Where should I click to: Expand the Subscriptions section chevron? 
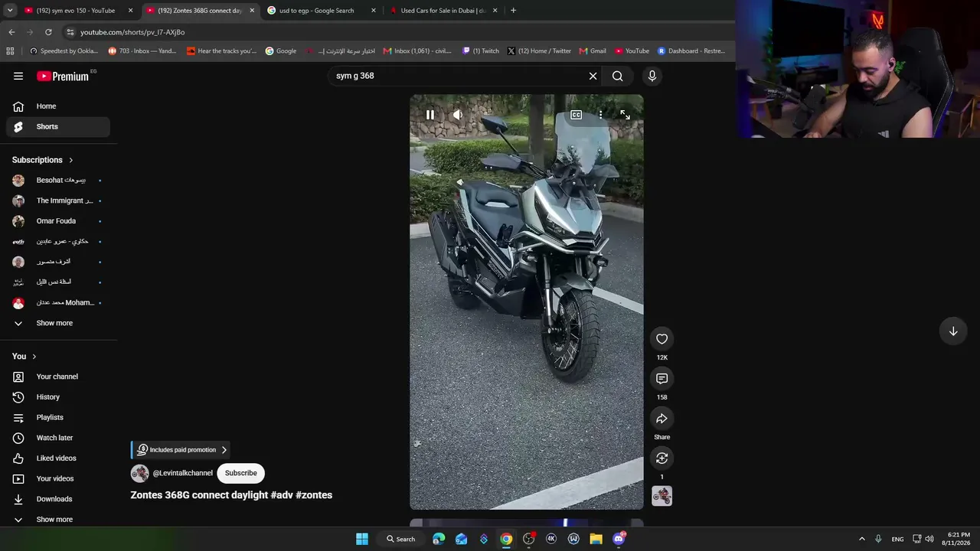click(x=71, y=160)
